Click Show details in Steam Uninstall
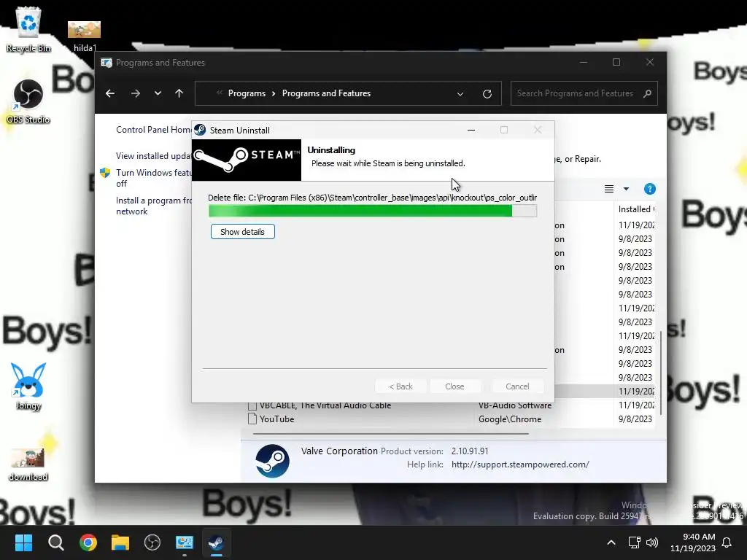 click(x=242, y=232)
